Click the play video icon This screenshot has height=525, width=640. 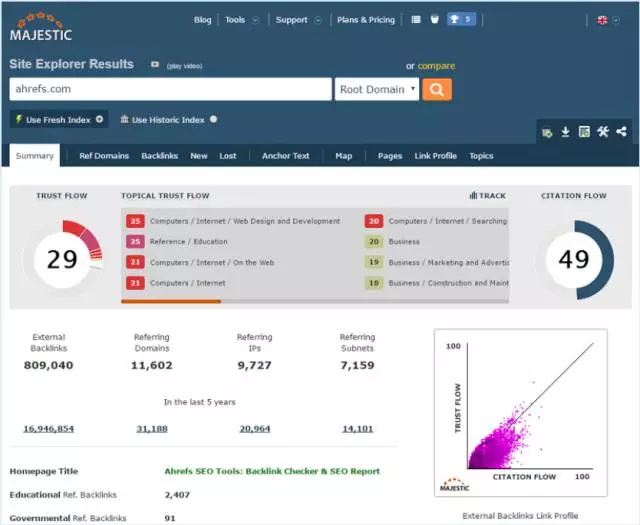pyautogui.click(x=155, y=65)
